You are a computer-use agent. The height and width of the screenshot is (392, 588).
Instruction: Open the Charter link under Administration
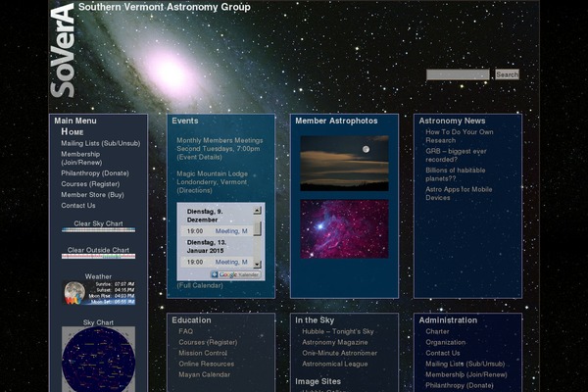pos(437,331)
